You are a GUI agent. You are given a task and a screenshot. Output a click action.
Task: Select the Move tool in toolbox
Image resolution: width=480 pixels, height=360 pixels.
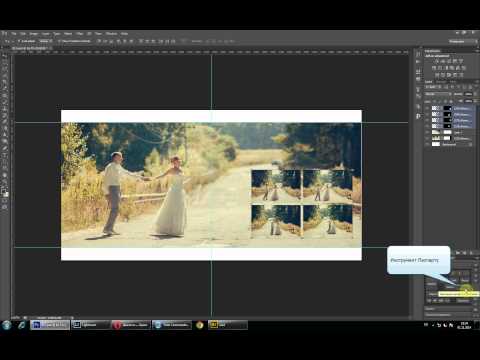5,57
